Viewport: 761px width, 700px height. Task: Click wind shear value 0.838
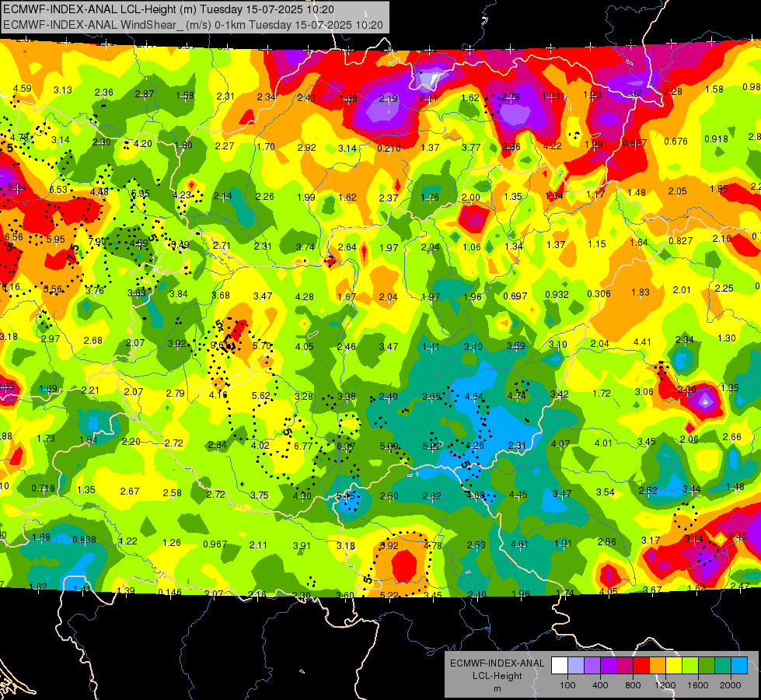coord(85,540)
